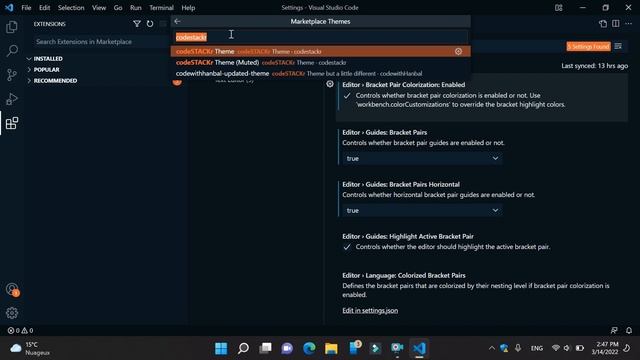This screenshot has height=360, width=640.
Task: Open the Search view in activity bar
Action: 12,51
